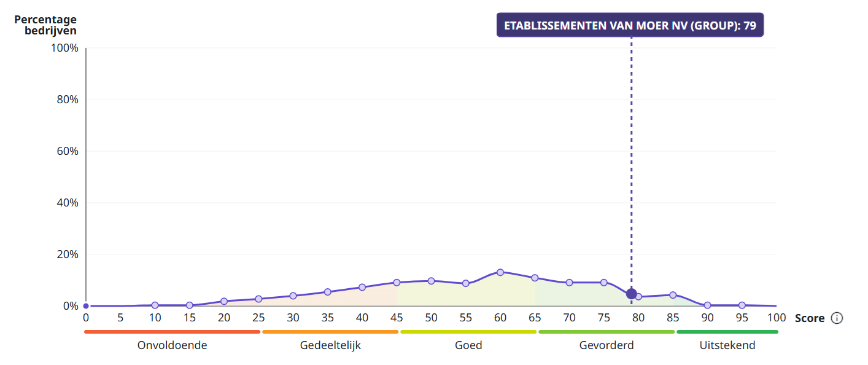Click the data point at score 45
Screen dimensions: 868x365
click(x=397, y=283)
